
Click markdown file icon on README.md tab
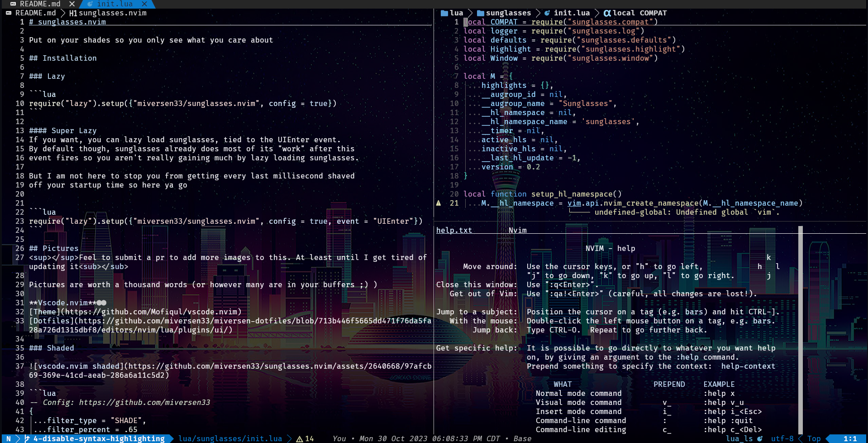13,4
